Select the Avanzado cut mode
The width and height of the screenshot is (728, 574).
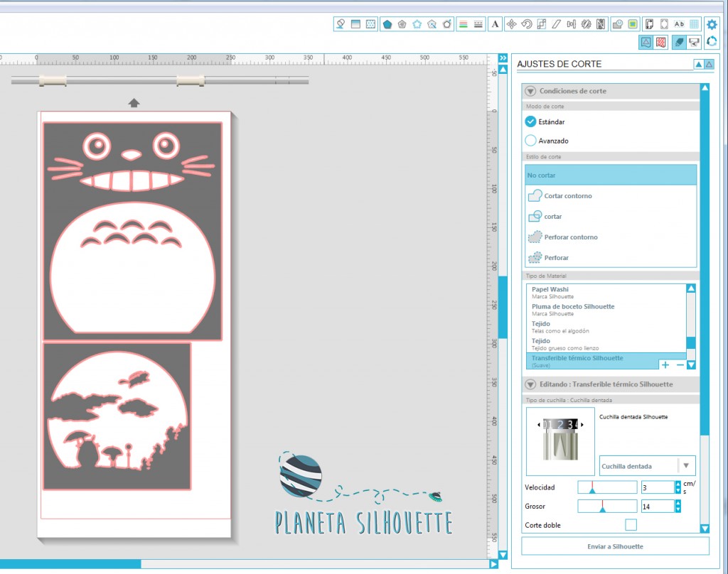[x=530, y=141]
